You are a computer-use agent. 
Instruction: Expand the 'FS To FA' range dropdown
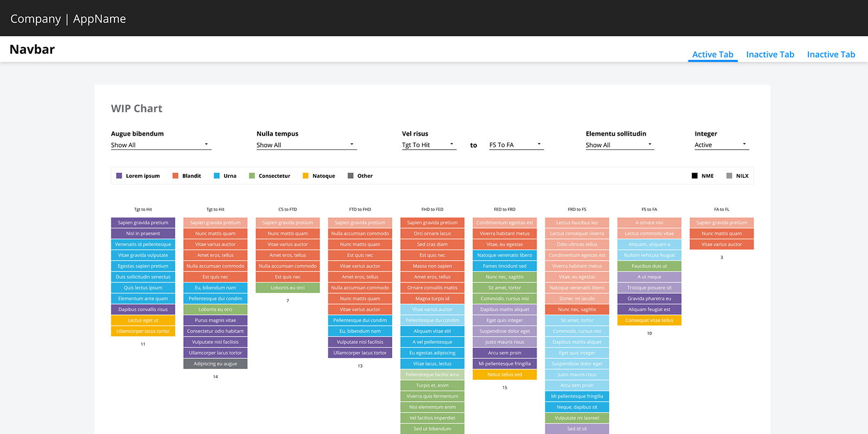516,145
